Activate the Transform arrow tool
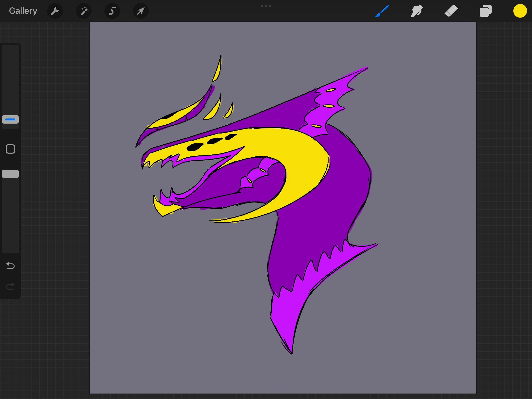This screenshot has width=532, height=399. (x=141, y=11)
